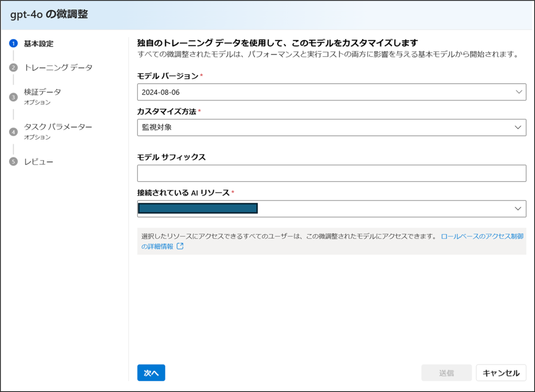Click the 送信 button
Screen dimensions: 535x392
446,373
